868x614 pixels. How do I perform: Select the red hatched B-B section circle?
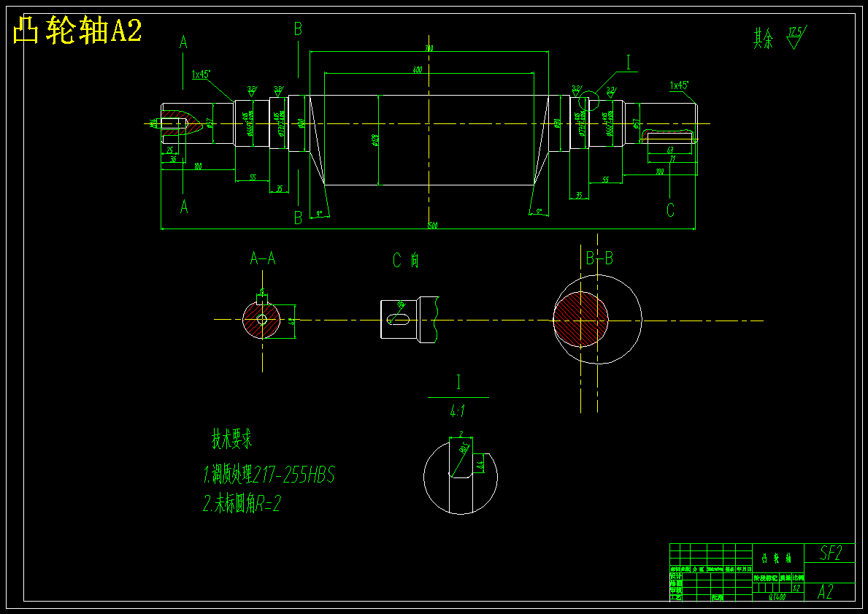pos(580,320)
